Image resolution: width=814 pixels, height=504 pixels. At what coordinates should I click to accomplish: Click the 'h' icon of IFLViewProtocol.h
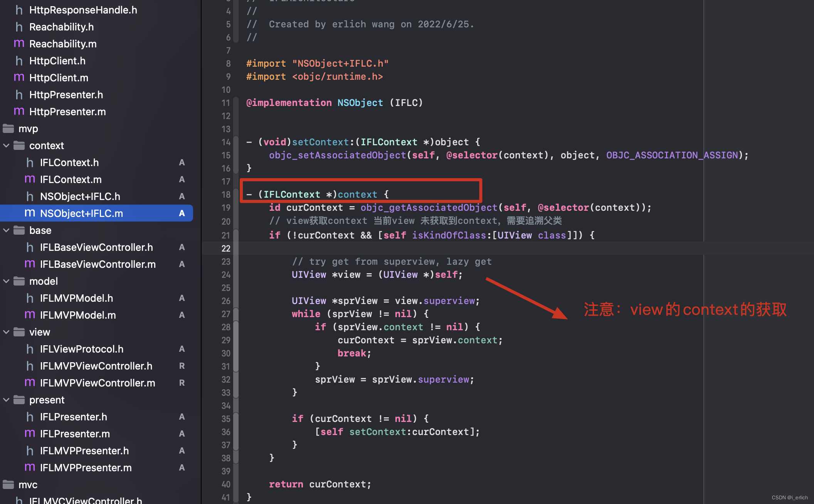click(x=30, y=349)
